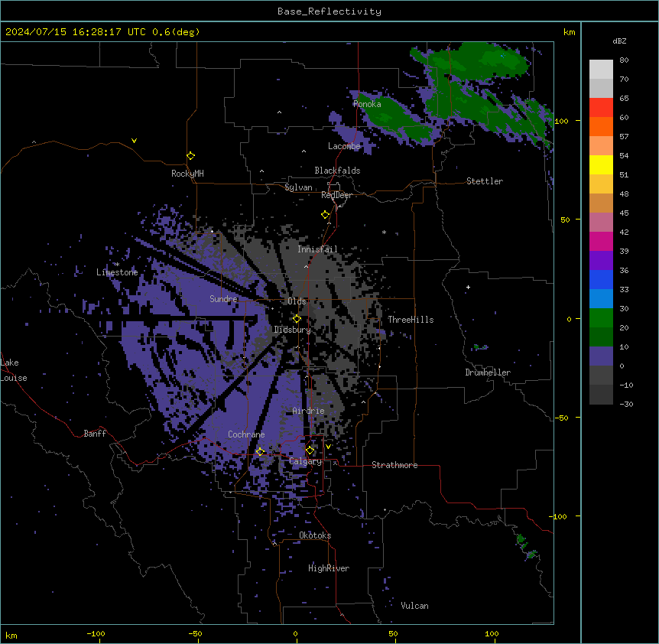
Task: Click the Airdrie town label
Action: click(309, 411)
